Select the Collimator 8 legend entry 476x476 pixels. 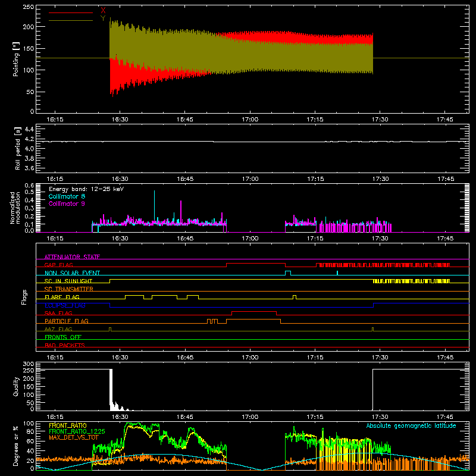[x=67, y=196]
